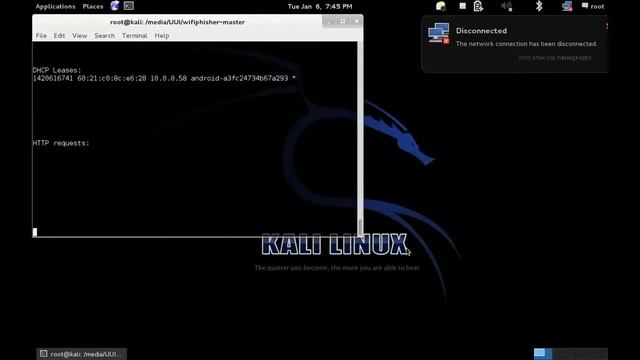Open the terminal Help menu
The image size is (640, 360).
(162, 36)
